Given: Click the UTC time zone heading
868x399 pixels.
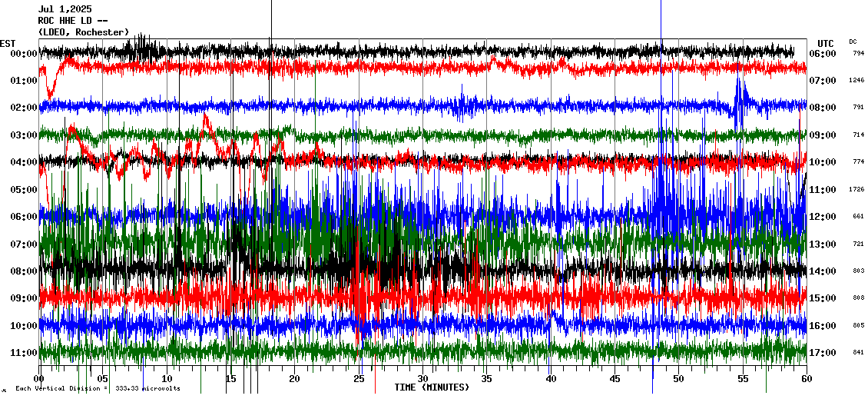Looking at the screenshot, I should coord(825,43).
